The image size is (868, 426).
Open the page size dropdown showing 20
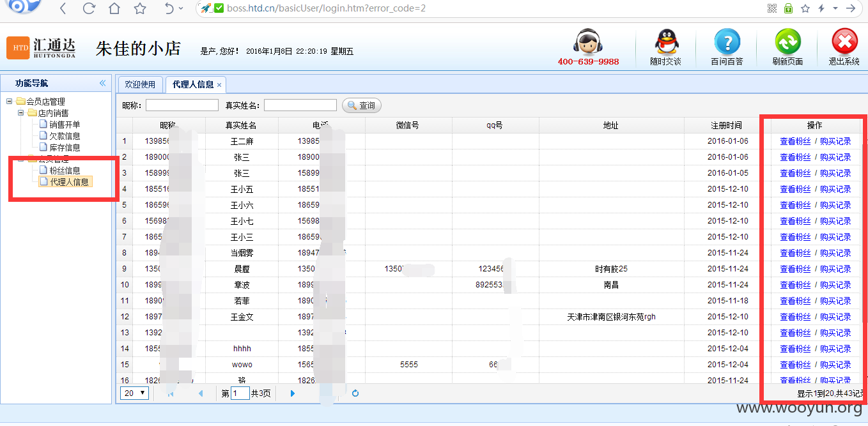(134, 393)
